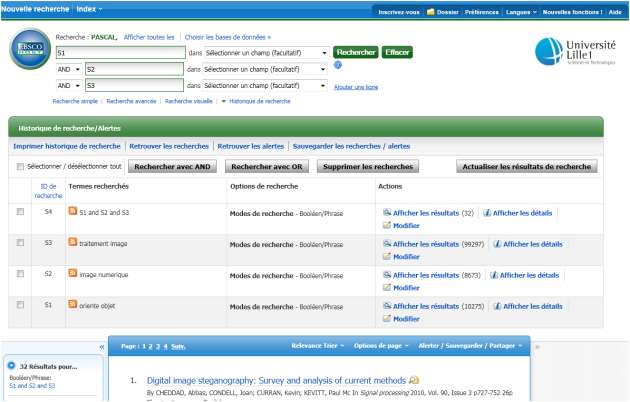Open the AND operator dropdown before S3

69,86
